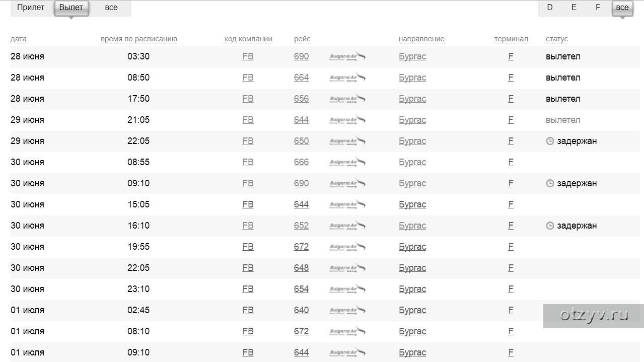644x362 pixels.
Task: Select the all-terminals все filter
Action: pyautogui.click(x=622, y=8)
